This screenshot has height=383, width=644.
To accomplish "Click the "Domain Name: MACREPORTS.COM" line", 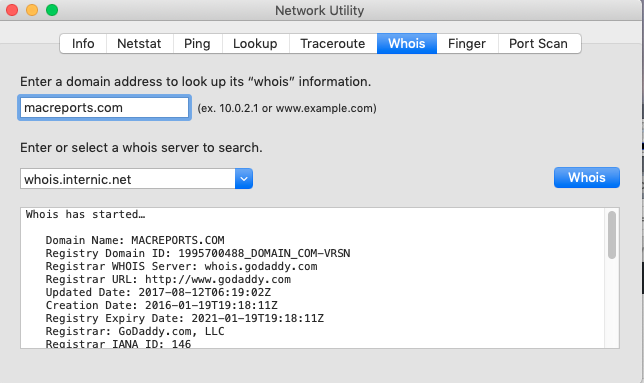I will (x=135, y=240).
